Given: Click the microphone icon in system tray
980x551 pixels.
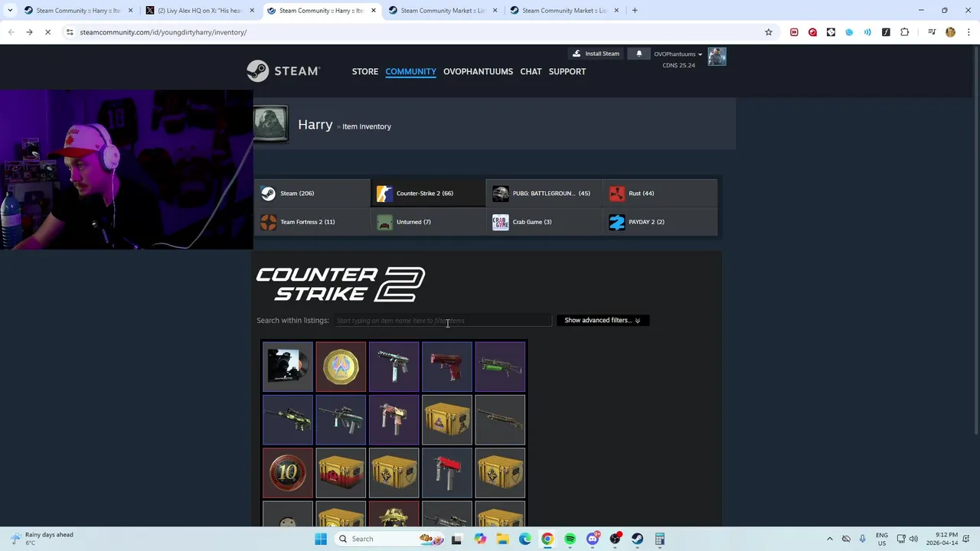Looking at the screenshot, I should click(862, 539).
